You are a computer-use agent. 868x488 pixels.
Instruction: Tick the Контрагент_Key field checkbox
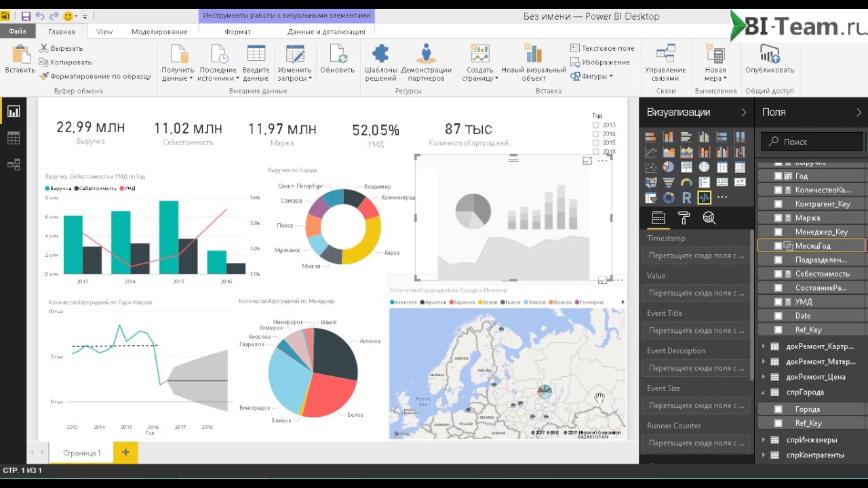(778, 204)
